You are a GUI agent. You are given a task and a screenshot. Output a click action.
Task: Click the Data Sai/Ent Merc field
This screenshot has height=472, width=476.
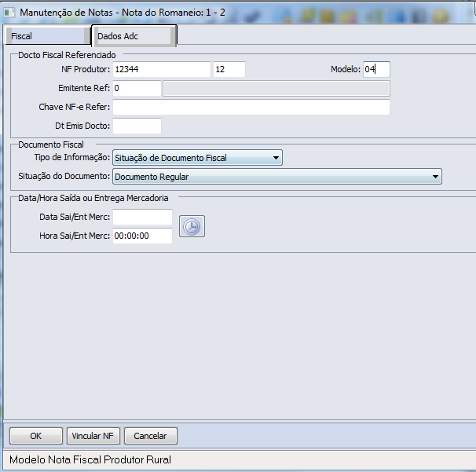coord(142,217)
